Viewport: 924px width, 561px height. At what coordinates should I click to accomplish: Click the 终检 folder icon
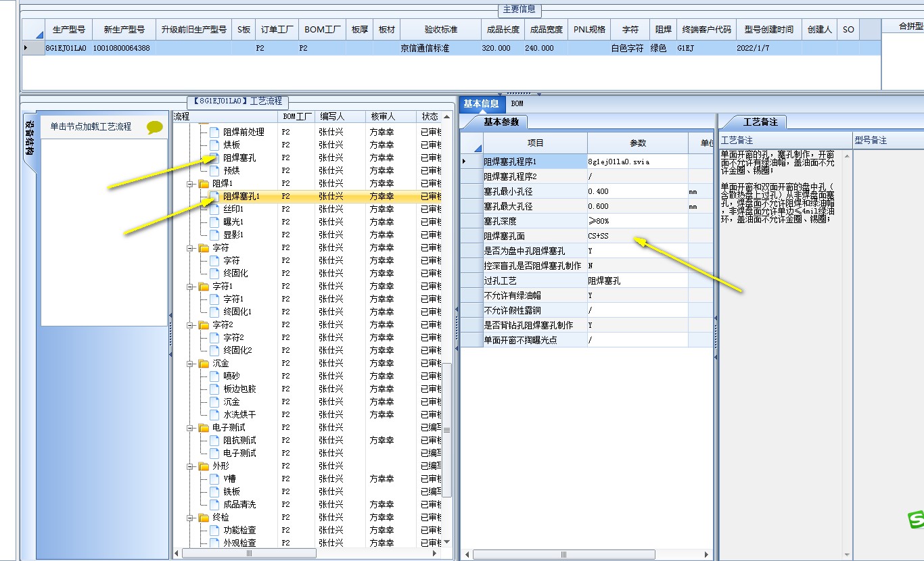click(204, 517)
